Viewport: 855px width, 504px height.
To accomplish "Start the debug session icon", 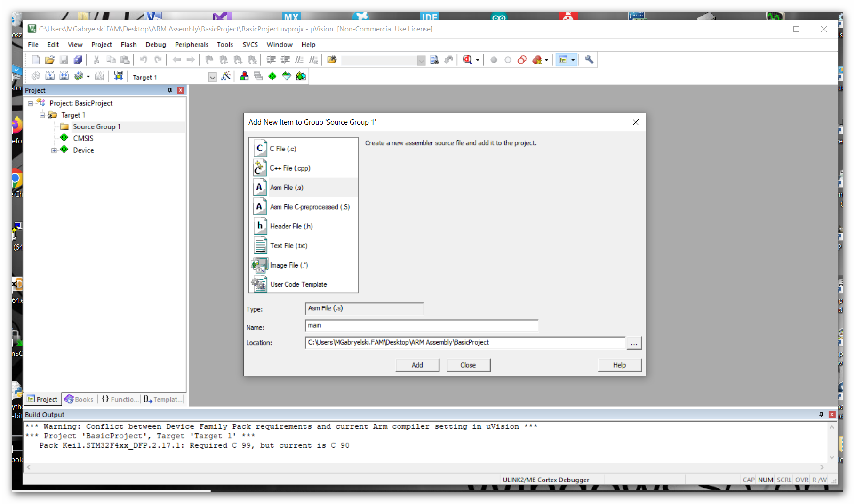I will point(468,60).
